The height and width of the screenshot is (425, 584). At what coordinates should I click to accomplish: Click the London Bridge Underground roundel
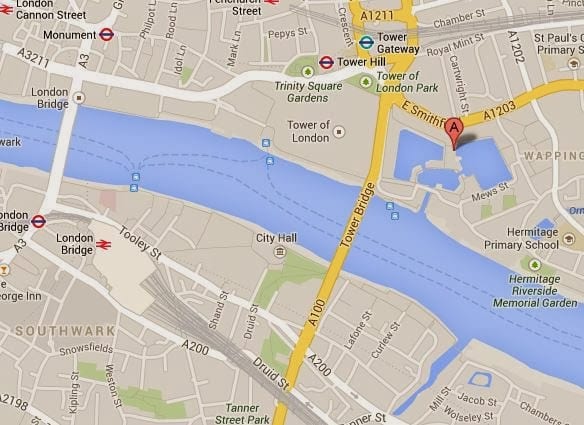pyautogui.click(x=38, y=221)
